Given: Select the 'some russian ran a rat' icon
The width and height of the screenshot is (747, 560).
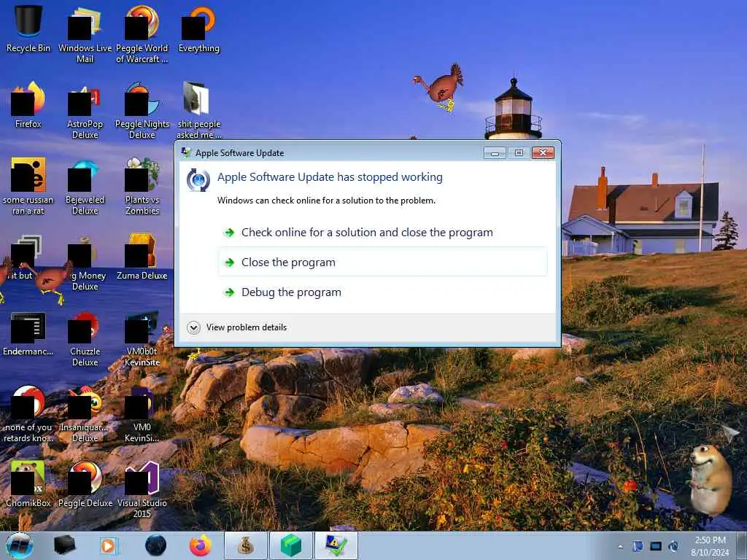Looking at the screenshot, I should click(x=28, y=186).
